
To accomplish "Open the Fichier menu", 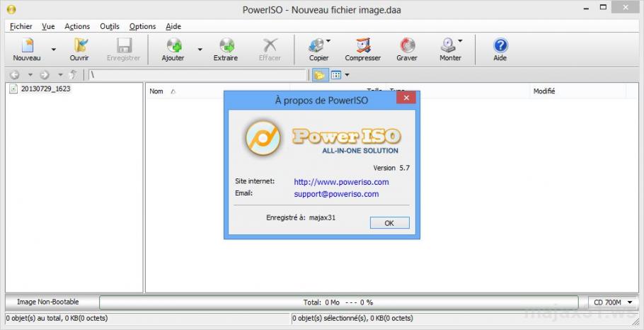I will click(21, 26).
